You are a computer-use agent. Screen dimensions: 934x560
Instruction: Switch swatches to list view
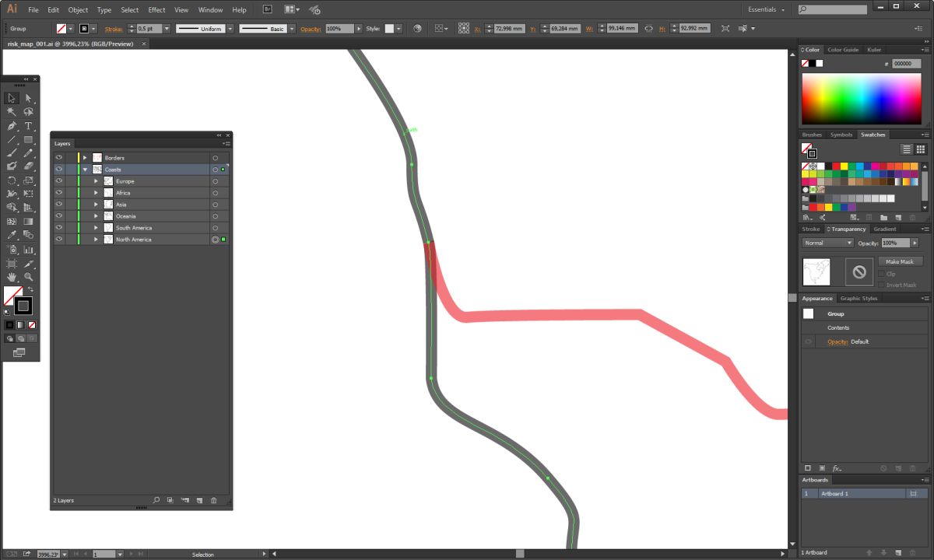(907, 149)
